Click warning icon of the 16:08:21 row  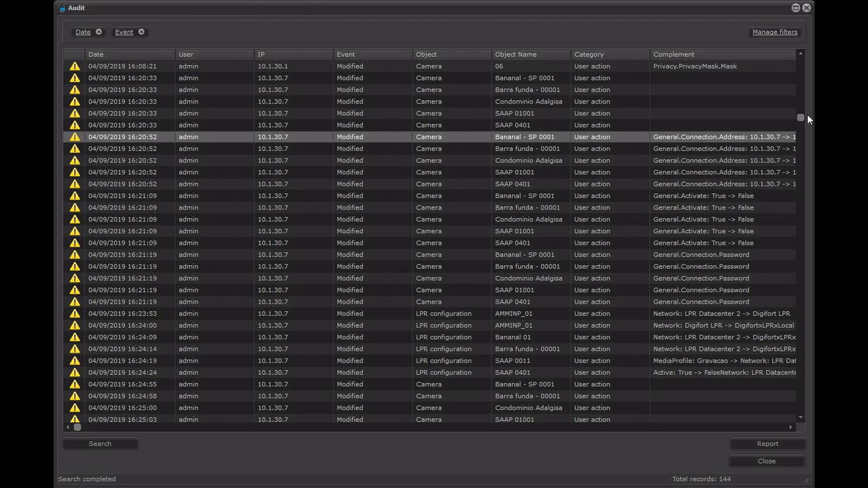click(x=75, y=66)
